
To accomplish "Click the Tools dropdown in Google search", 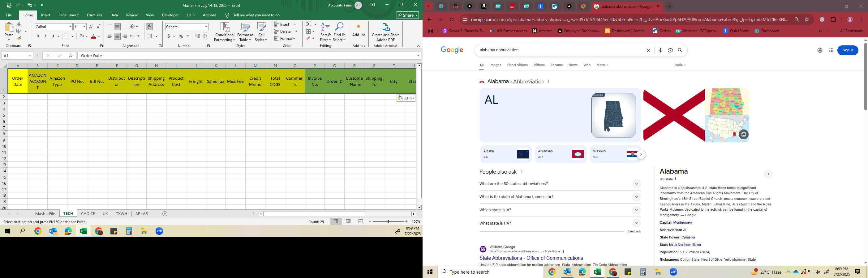I will pyautogui.click(x=680, y=65).
